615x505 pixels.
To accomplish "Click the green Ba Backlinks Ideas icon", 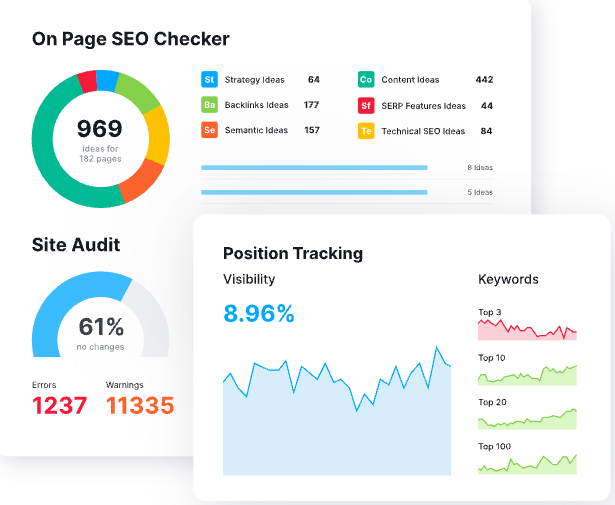I will pos(209,105).
